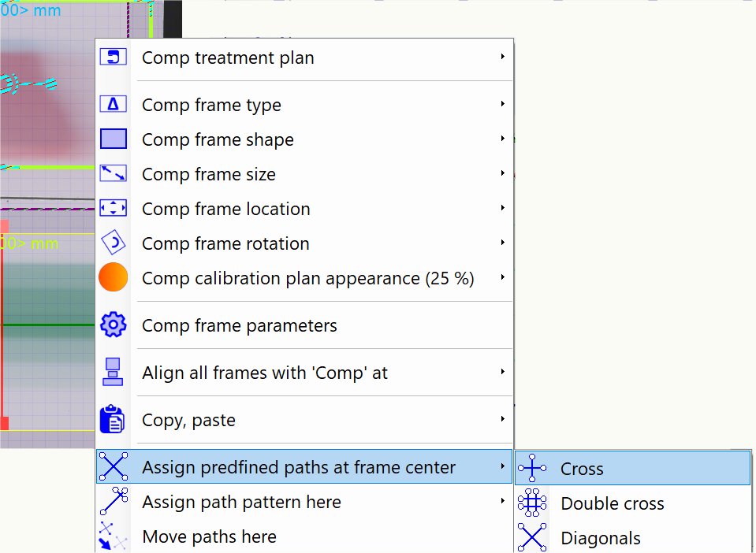
Task: Click the orange calibration plan appearance circle
Action: [x=114, y=278]
